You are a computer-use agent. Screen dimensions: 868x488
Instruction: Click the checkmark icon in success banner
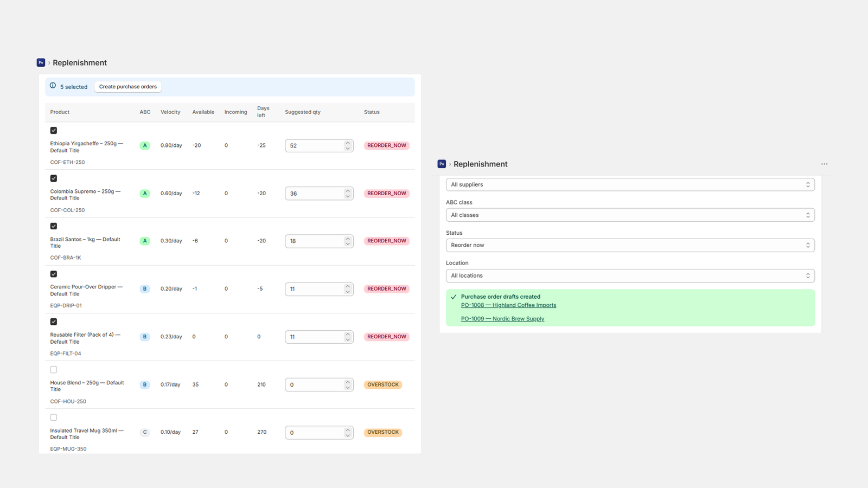(x=454, y=297)
